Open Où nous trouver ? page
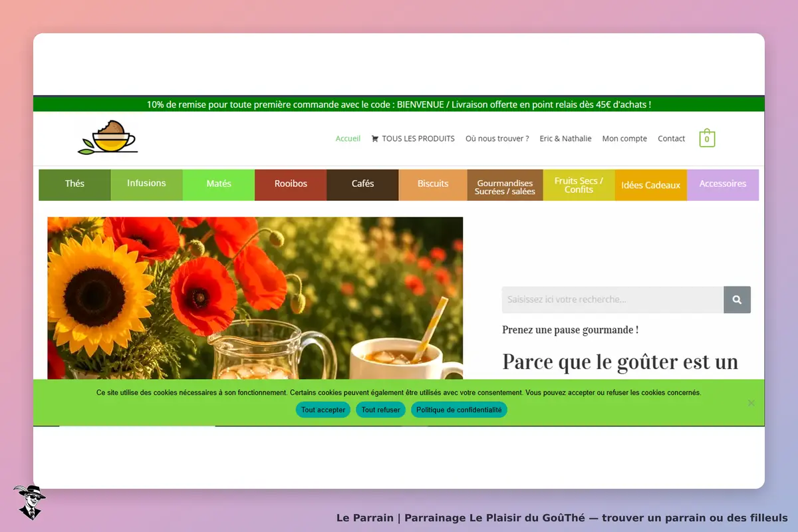The image size is (798, 532). [x=497, y=138]
